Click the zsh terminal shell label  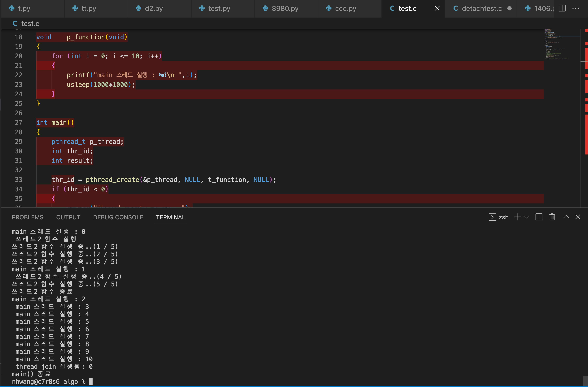coord(503,217)
